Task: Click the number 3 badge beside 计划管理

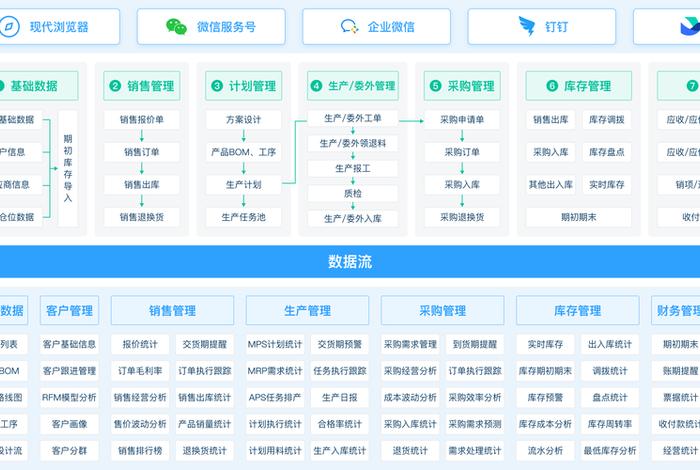Action: (217, 86)
